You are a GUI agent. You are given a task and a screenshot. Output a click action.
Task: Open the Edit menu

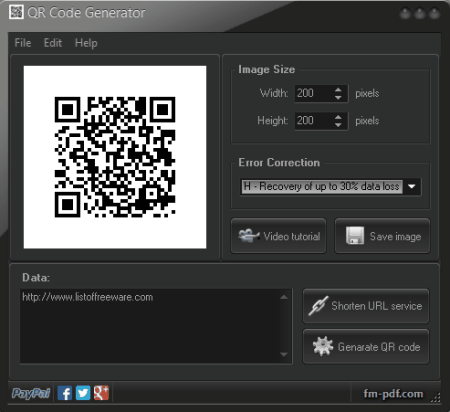tap(53, 43)
